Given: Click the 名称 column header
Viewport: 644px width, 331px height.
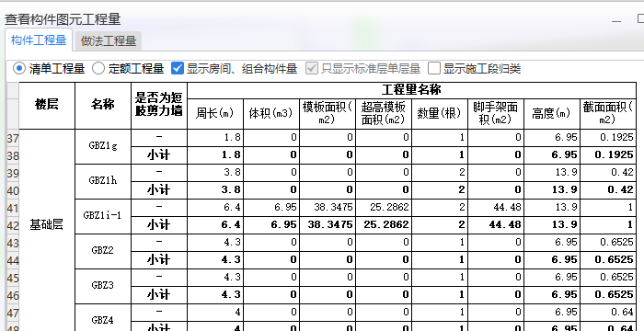Looking at the screenshot, I should click(x=103, y=106).
